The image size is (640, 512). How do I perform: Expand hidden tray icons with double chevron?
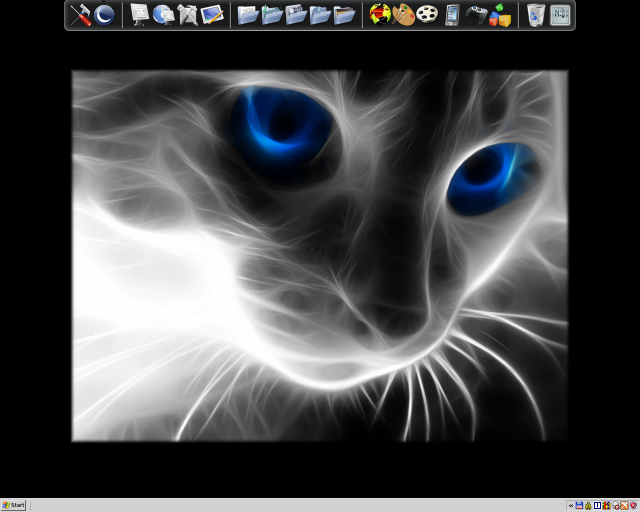pyautogui.click(x=571, y=505)
